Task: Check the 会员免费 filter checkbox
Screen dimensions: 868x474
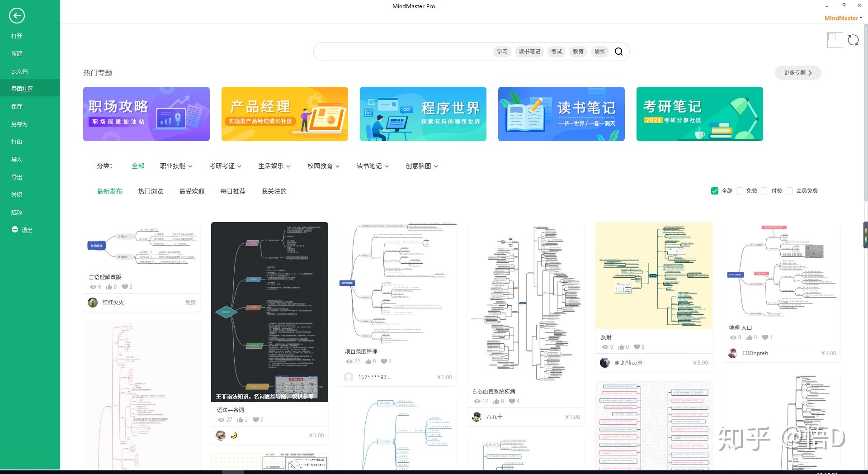Action: tap(789, 191)
